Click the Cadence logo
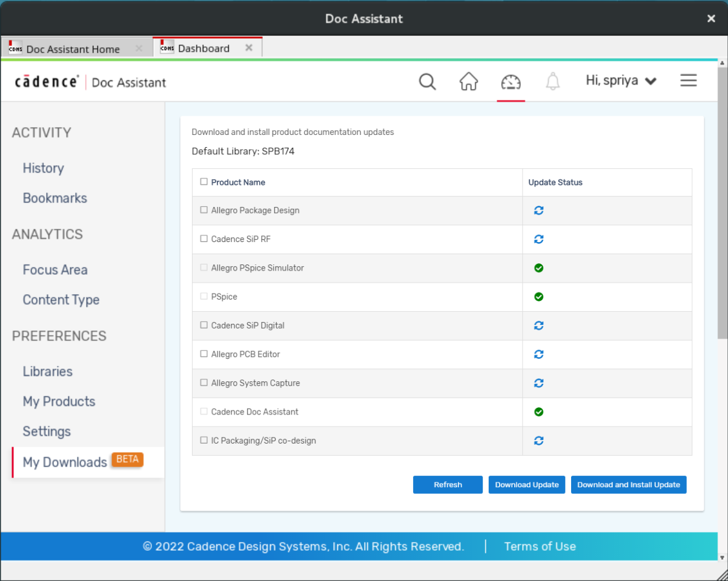The image size is (728, 581). pos(47,82)
